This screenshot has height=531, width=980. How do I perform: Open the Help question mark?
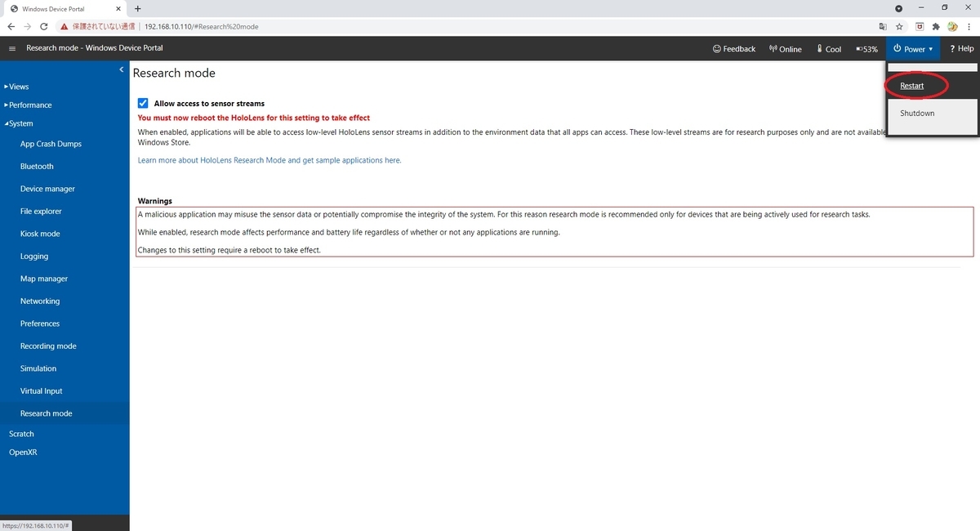pyautogui.click(x=961, y=49)
